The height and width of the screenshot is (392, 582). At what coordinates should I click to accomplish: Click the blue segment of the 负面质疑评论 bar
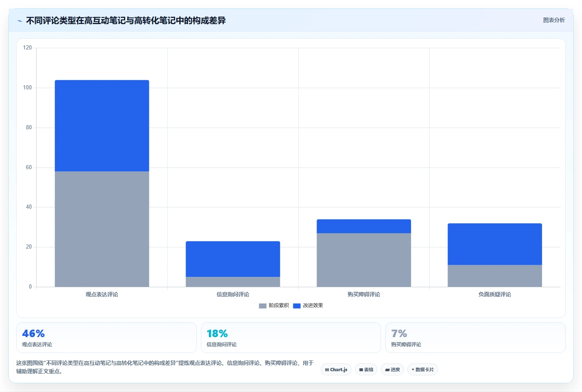click(x=495, y=244)
